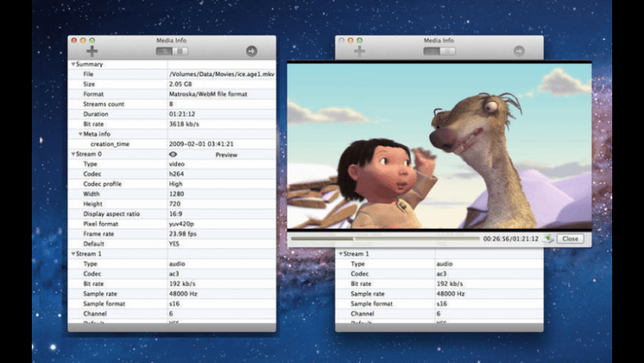Image resolution: width=644 pixels, height=363 pixels.
Task: Toggle the view mode switch in left window
Action: point(172,51)
